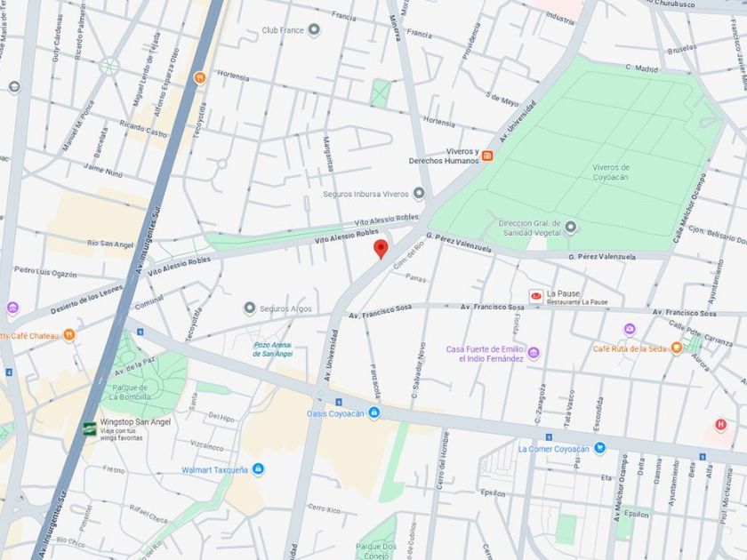
Task: Click the Providencia street label
Action: pos(470,41)
